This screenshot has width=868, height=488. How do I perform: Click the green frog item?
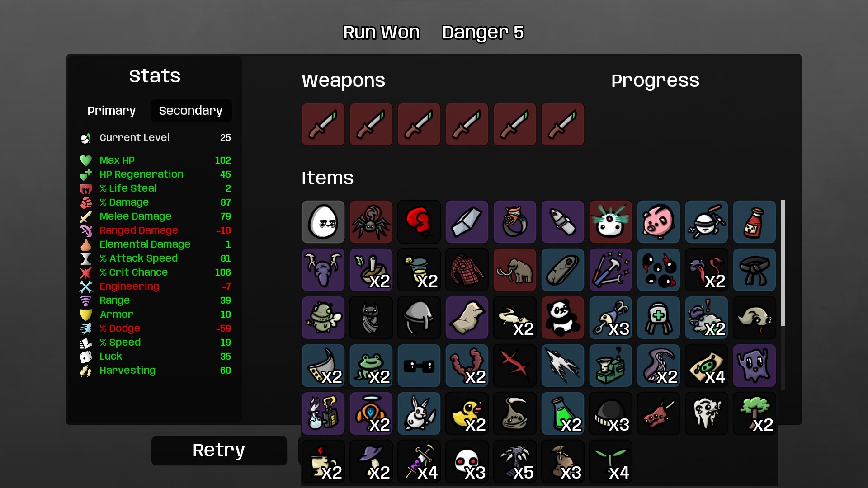[x=371, y=366]
